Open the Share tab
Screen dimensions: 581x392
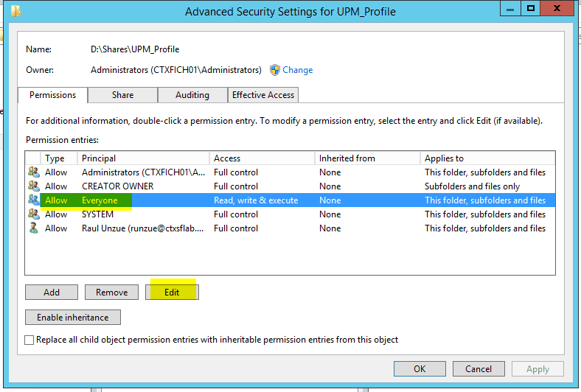pos(122,95)
